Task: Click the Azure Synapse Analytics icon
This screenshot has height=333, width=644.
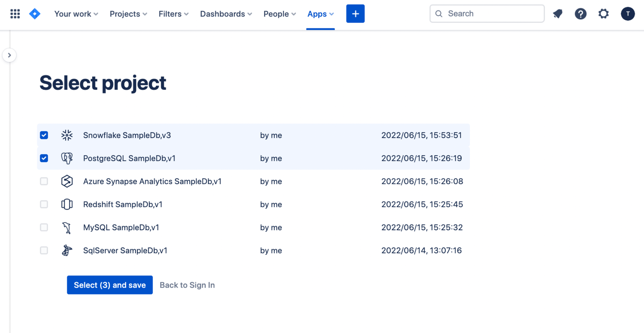Action: (x=67, y=181)
